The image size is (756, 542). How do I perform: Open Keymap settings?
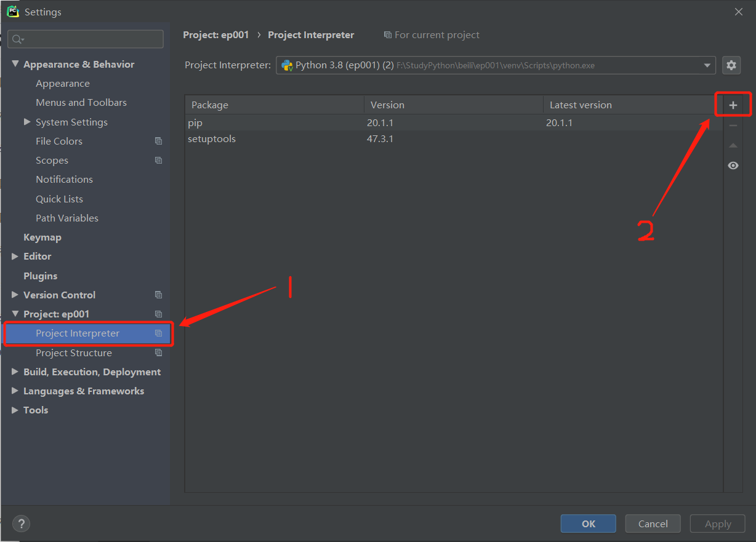coord(42,237)
